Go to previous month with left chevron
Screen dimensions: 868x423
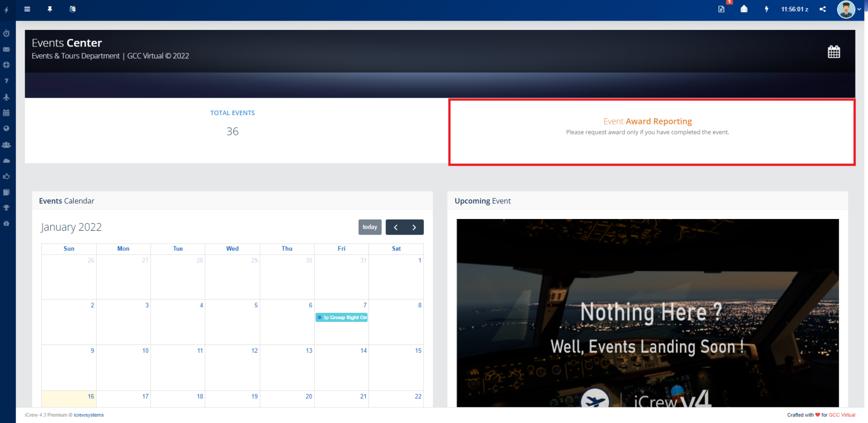(396, 227)
